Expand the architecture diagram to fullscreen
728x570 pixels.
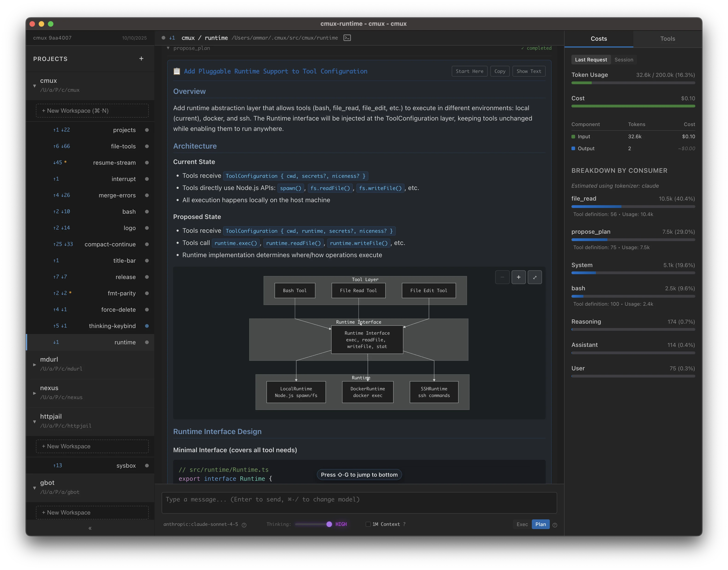tap(535, 277)
